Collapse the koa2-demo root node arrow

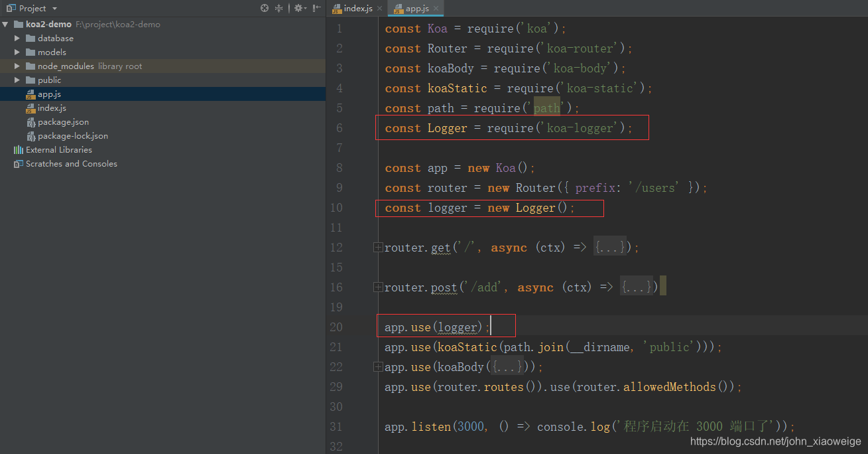(x=6, y=25)
